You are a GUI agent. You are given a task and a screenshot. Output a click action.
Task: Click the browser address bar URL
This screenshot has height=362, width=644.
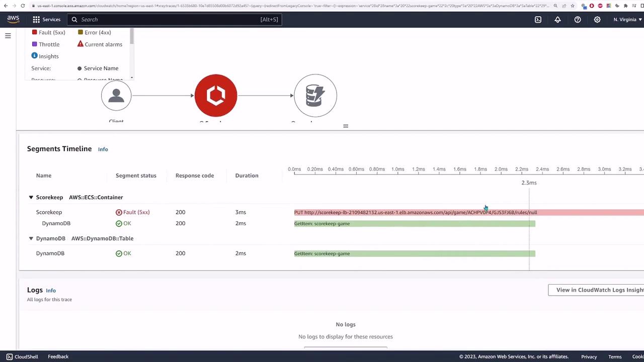pyautogui.click(x=294, y=6)
